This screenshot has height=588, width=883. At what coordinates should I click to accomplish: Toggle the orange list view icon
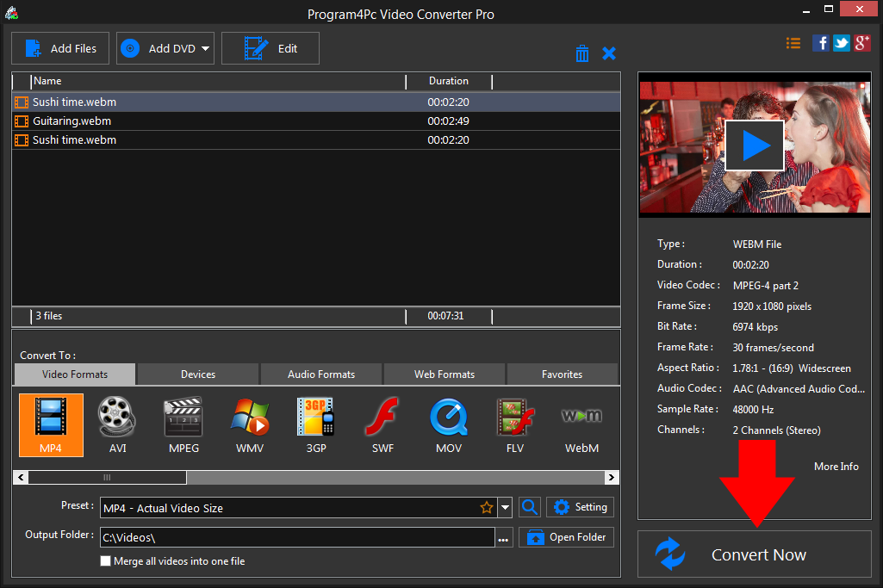pos(793,42)
